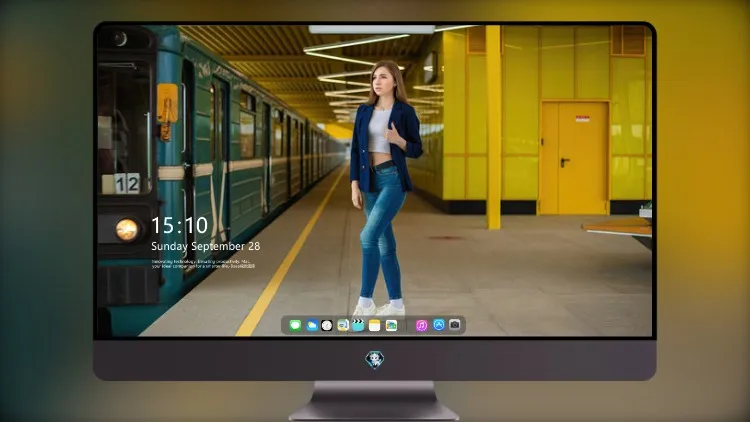Viewport: 750px width, 422px height.
Task: Launch the clapperboard video app in the dock
Action: click(358, 325)
